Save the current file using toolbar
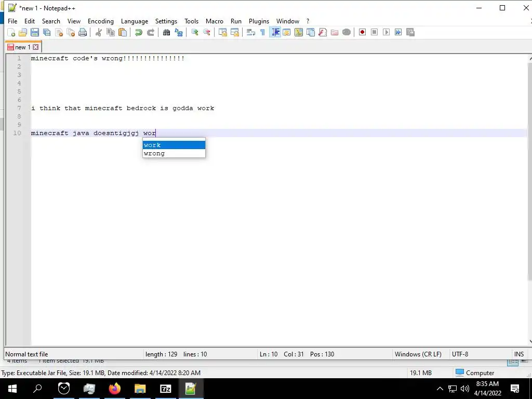This screenshot has width=532, height=399. (35, 32)
